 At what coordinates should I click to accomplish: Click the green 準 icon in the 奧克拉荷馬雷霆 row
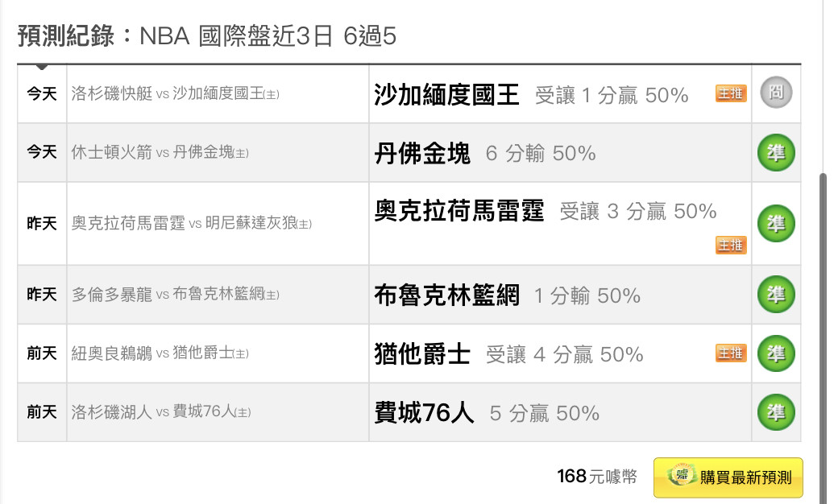pyautogui.click(x=776, y=223)
